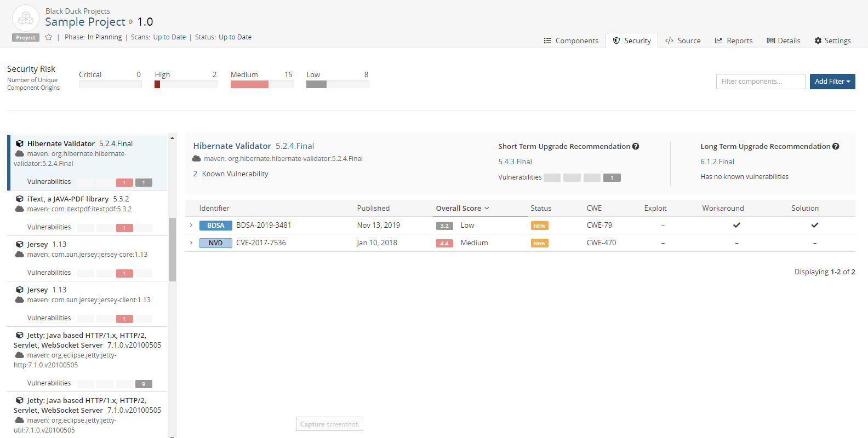Screen dimensions: 868x438
Task: Click the Details card icon
Action: click(771, 41)
